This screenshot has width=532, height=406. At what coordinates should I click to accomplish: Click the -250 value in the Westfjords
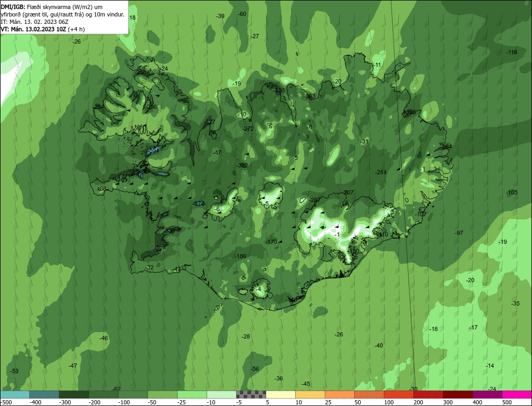pyautogui.click(x=140, y=72)
